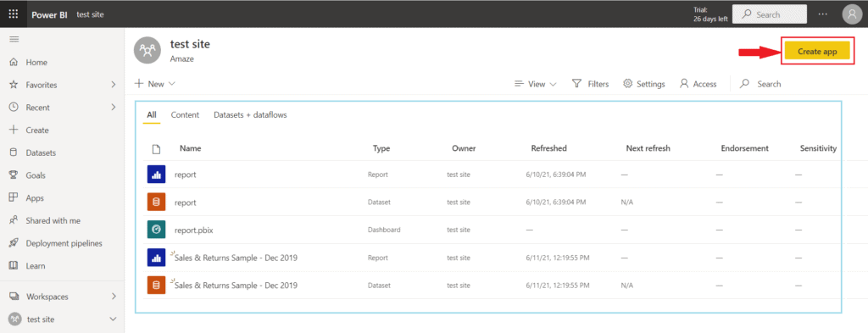Open Filters
The height and width of the screenshot is (333, 868).
tap(590, 84)
